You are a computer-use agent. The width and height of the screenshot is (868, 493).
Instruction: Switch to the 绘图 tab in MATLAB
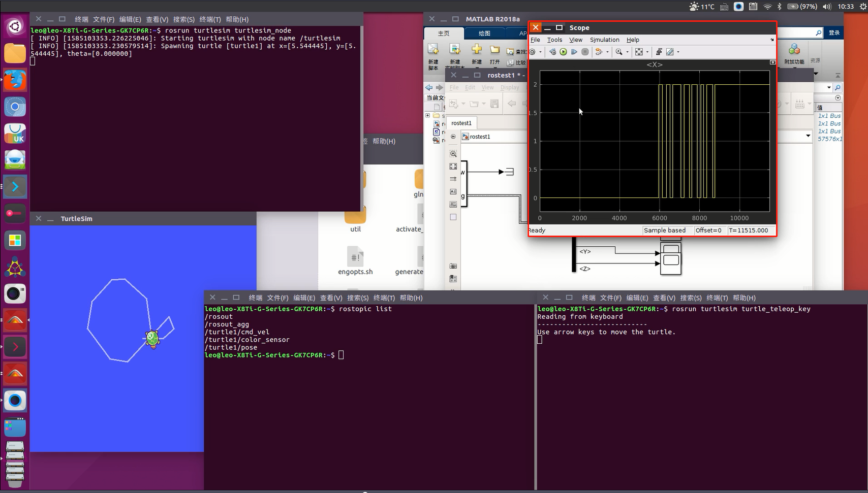[x=484, y=33]
